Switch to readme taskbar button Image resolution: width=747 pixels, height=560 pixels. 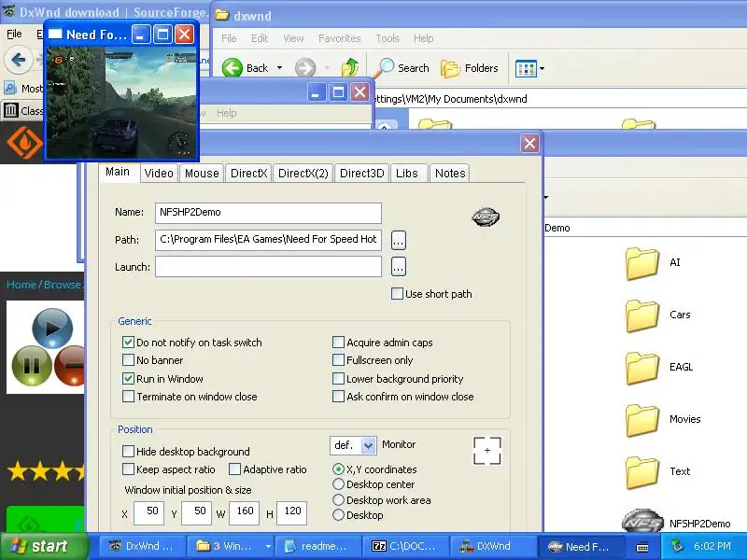(x=318, y=547)
